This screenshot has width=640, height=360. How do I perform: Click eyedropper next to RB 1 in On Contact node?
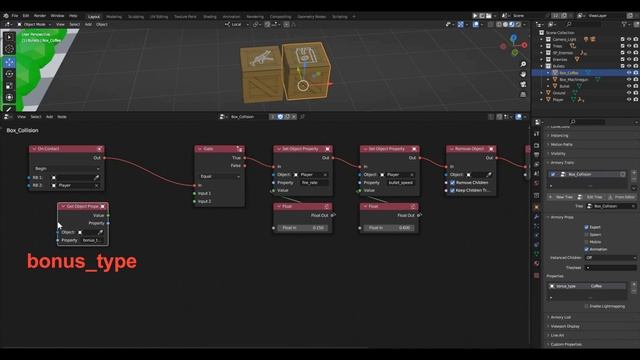tap(96, 178)
